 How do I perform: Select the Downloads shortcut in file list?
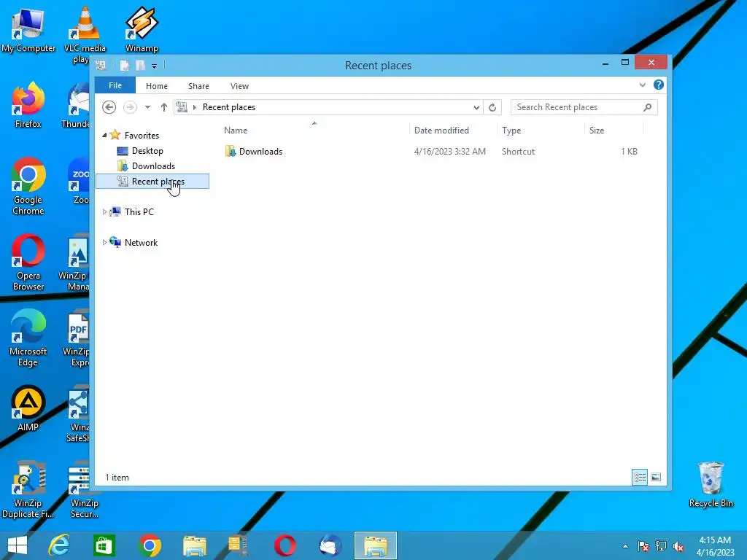(x=260, y=152)
